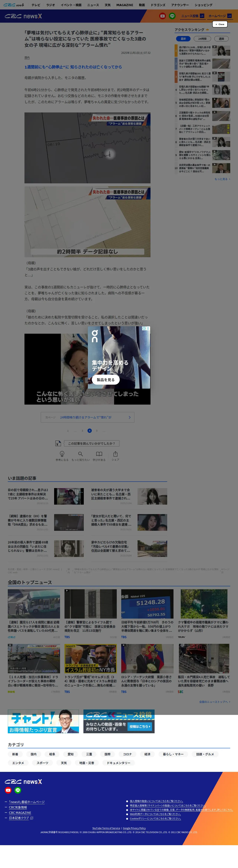Screen dimensions: 238x868
Task: Open 家中カビだらけの欠陥住宅 article thumbnail
Action: click(x=152, y=549)
